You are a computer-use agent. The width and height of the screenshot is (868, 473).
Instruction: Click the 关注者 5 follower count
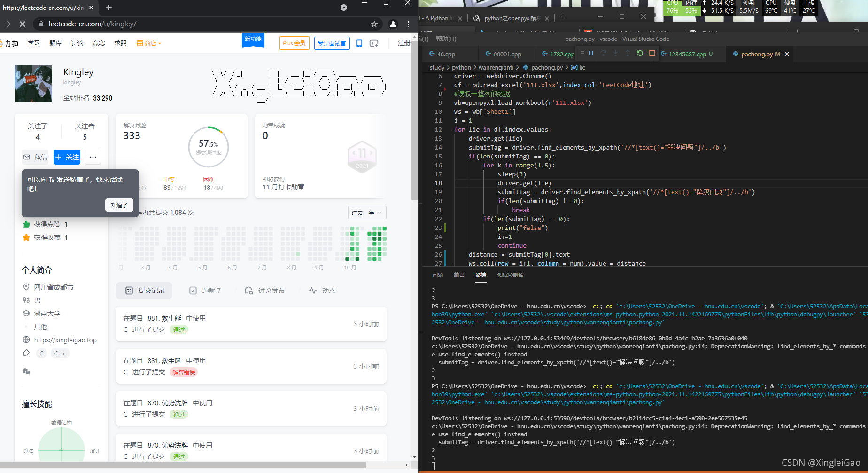pyautogui.click(x=85, y=132)
